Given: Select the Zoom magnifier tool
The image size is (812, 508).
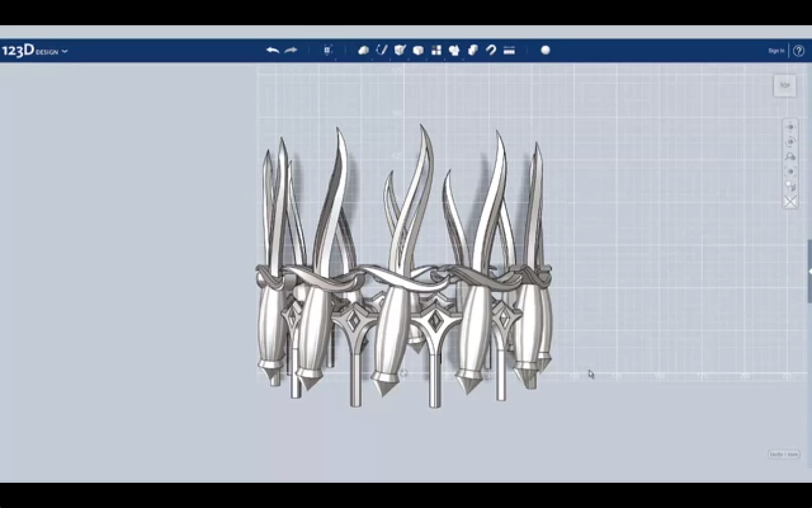Looking at the screenshot, I should click(790, 157).
